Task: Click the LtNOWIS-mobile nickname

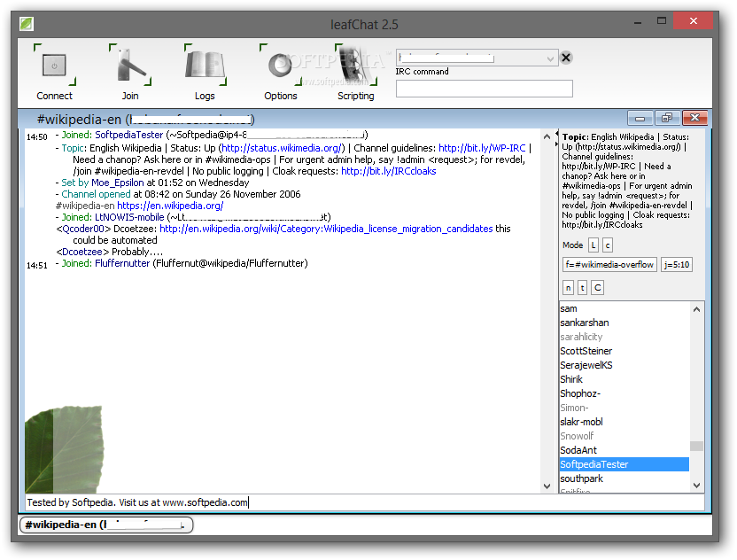Action: tap(129, 217)
